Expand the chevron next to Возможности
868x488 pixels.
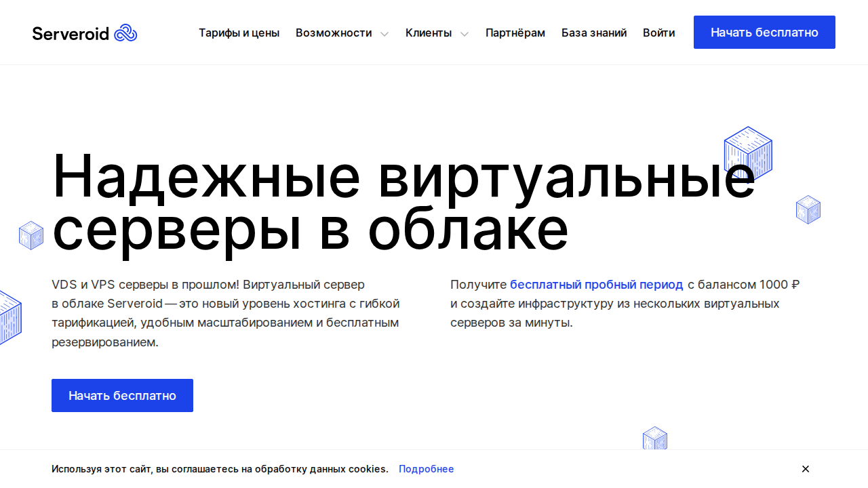click(x=384, y=34)
